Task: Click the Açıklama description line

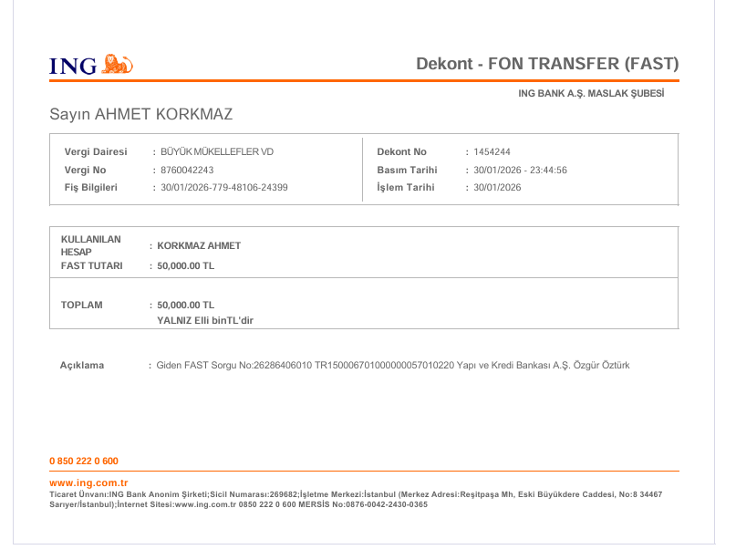Action: coord(393,365)
